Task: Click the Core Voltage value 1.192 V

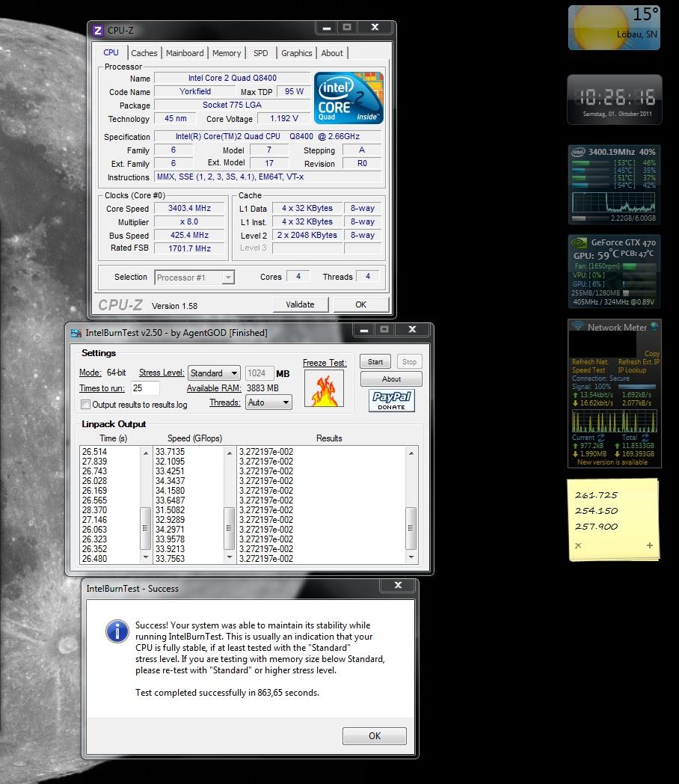Action: pyautogui.click(x=284, y=118)
